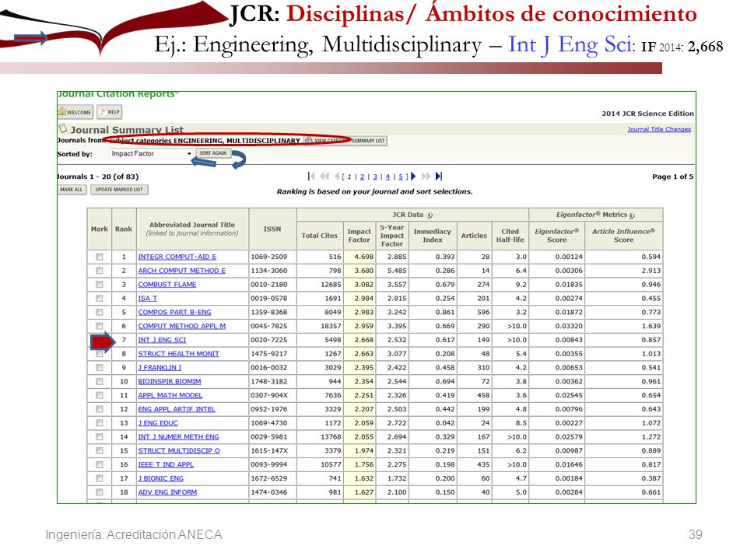The height and width of the screenshot is (560, 747).
Task: Click the Impact Factor column header
Action: pos(359,235)
